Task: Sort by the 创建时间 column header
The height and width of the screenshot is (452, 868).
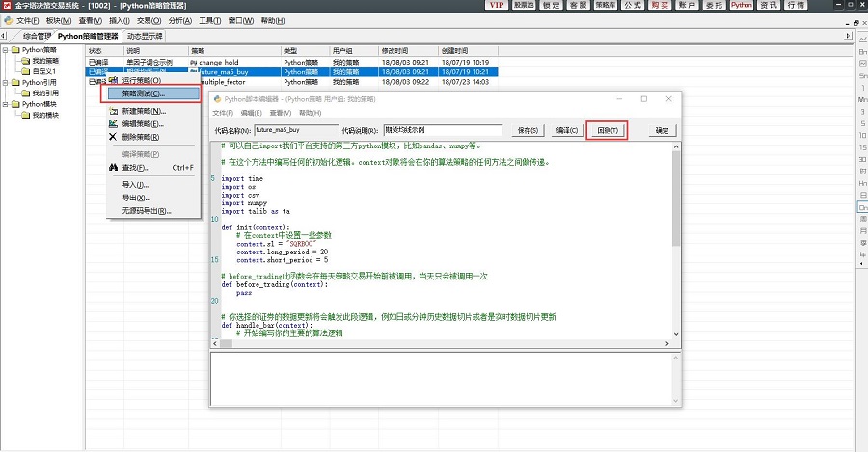Action: tap(468, 50)
